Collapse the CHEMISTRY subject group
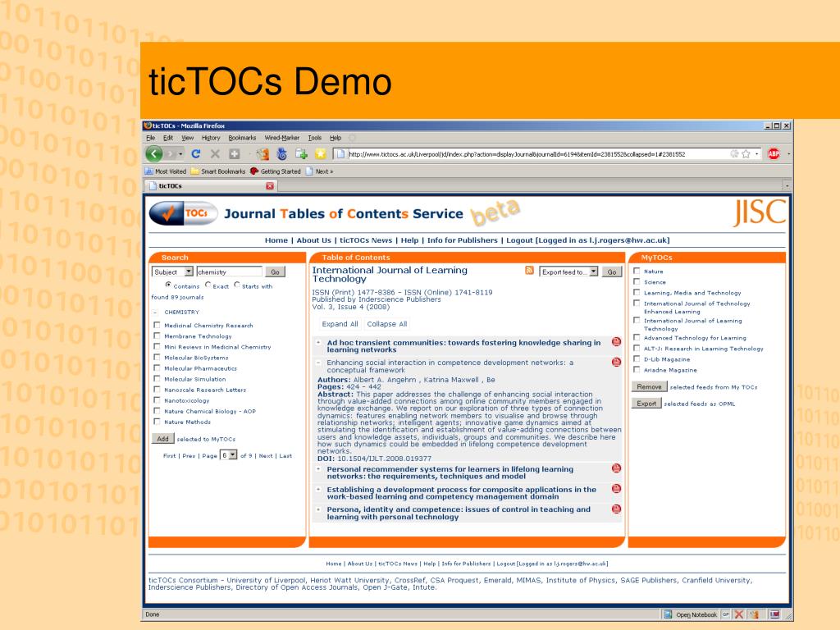The height and width of the screenshot is (630, 840). point(155,313)
